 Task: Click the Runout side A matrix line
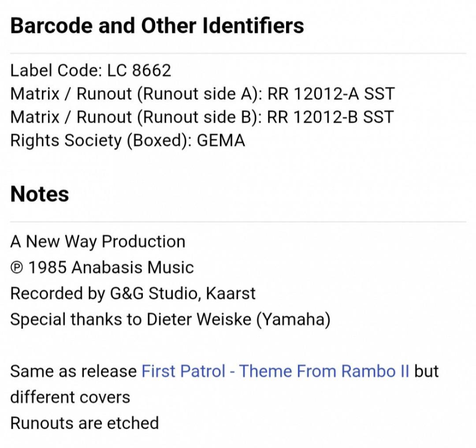202,93
